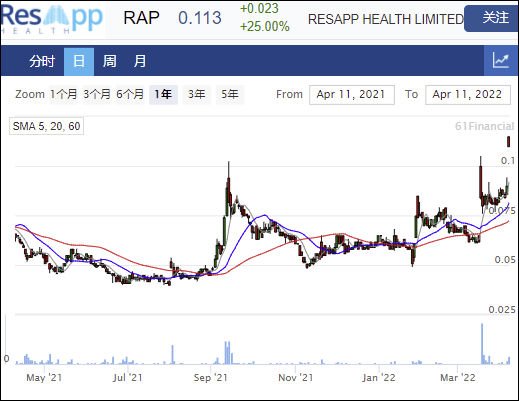Set zoom range to 3个月
Viewport: 519px width, 401px height.
coord(97,94)
